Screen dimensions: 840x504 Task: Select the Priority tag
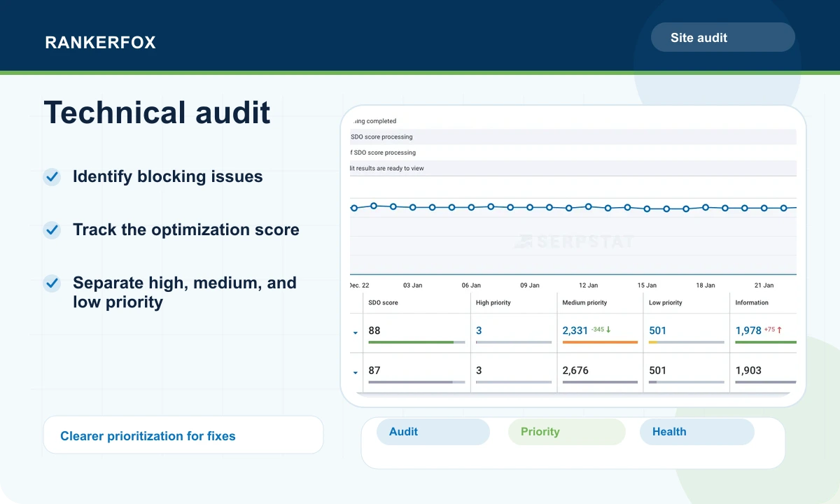[566, 432]
